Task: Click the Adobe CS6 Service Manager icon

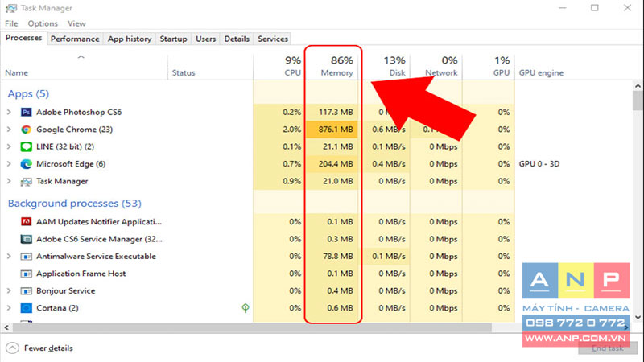Action: (x=27, y=239)
